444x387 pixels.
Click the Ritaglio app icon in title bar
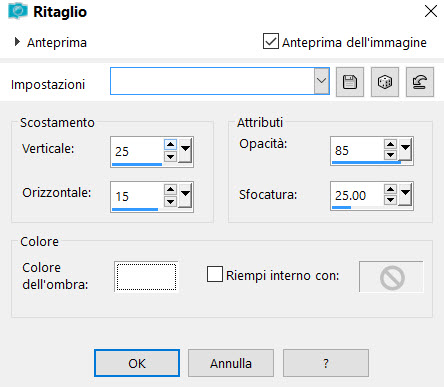pos(18,11)
